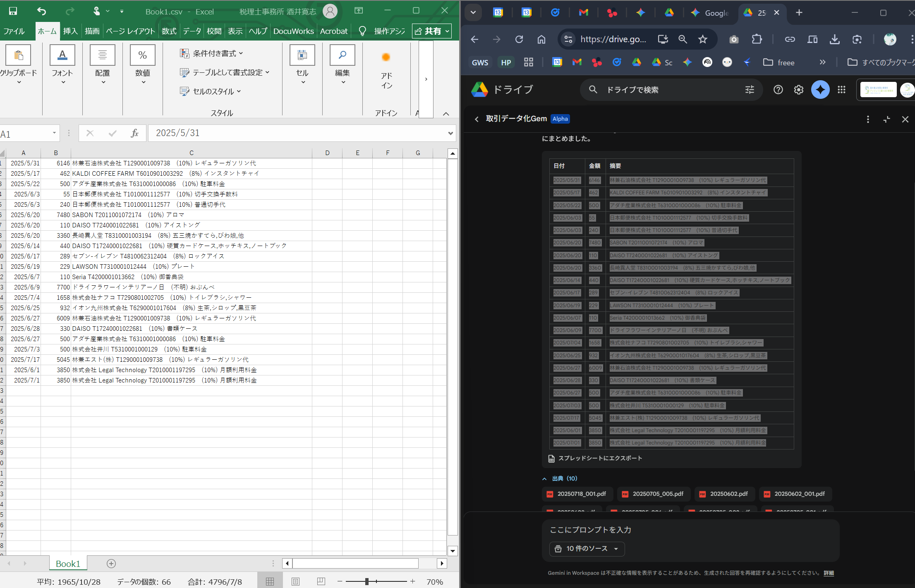Open source file 20250705_005.pdf
Image resolution: width=915 pixels, height=588 pixels.
coord(654,494)
